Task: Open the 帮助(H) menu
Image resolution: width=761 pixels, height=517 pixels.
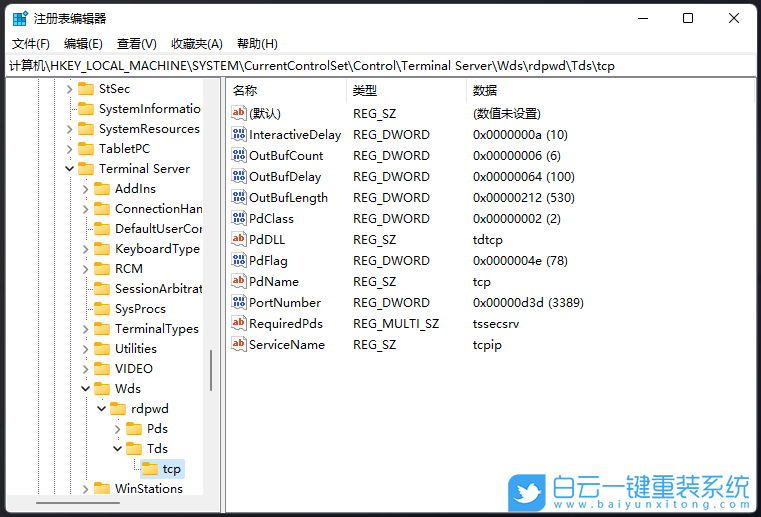Action: (x=257, y=44)
